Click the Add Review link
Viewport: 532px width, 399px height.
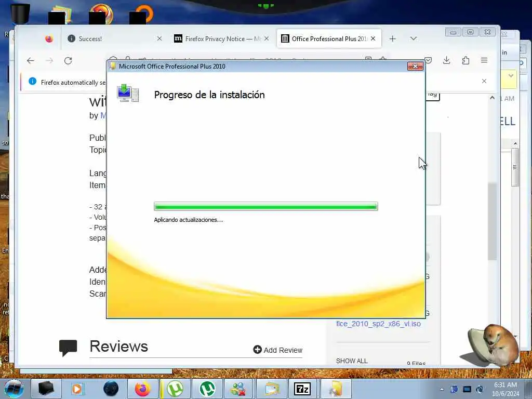278,350
